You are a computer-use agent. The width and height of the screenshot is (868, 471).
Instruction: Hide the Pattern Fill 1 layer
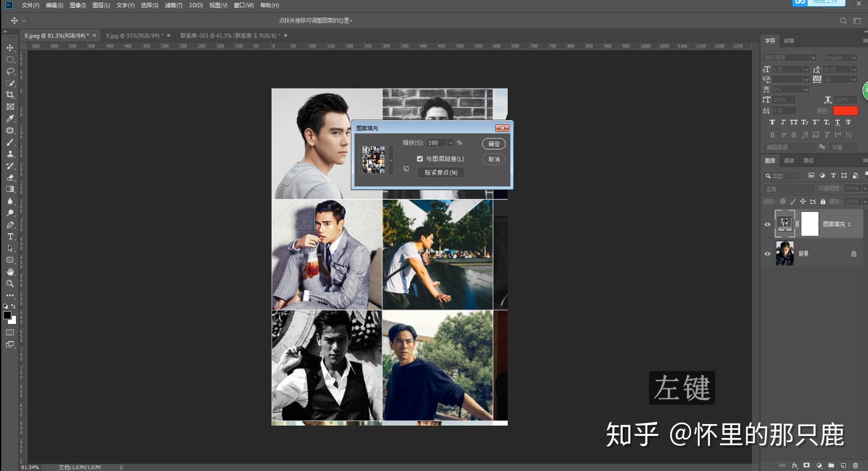click(x=767, y=224)
